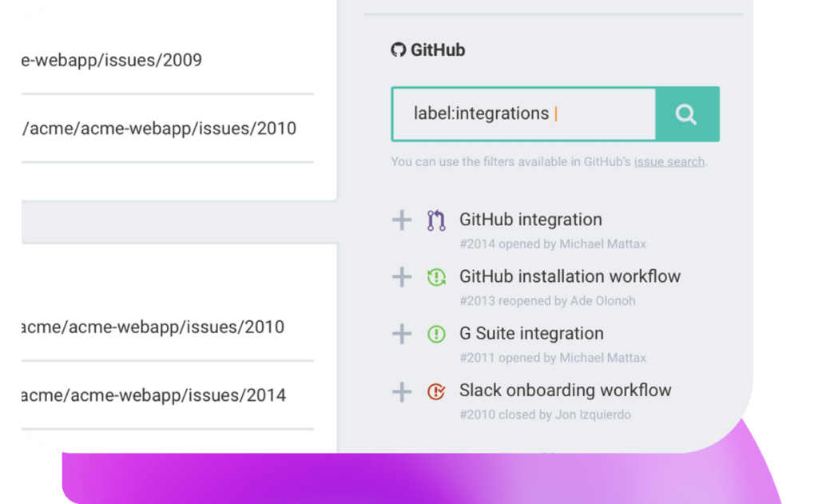The image size is (818, 504).
Task: Select the GitHub integration title
Action: point(530,220)
